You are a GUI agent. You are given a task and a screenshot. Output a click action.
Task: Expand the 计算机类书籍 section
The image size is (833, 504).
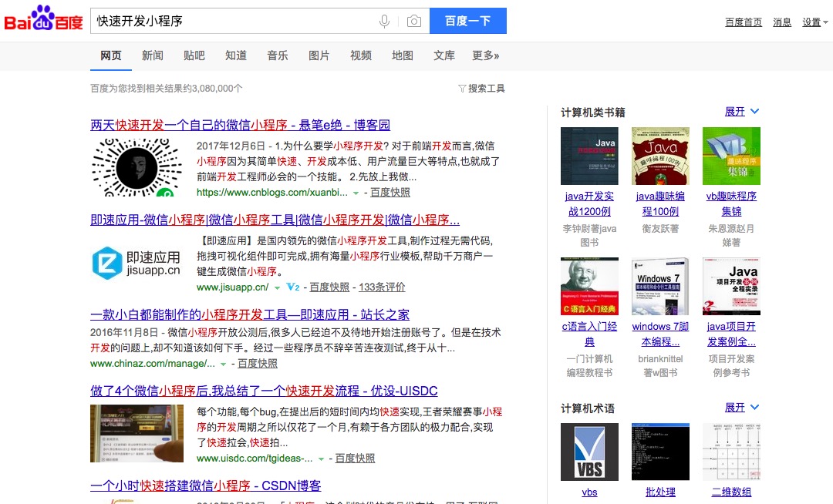point(742,112)
